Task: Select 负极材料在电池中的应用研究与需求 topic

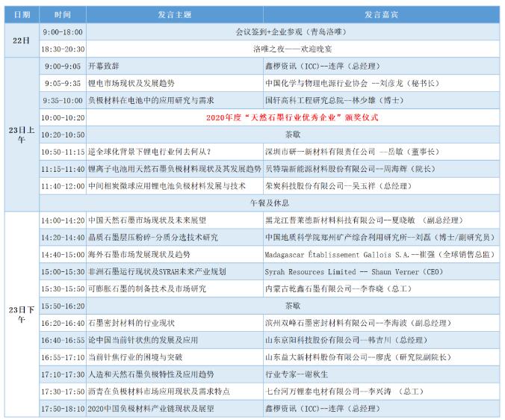Action: (175, 100)
